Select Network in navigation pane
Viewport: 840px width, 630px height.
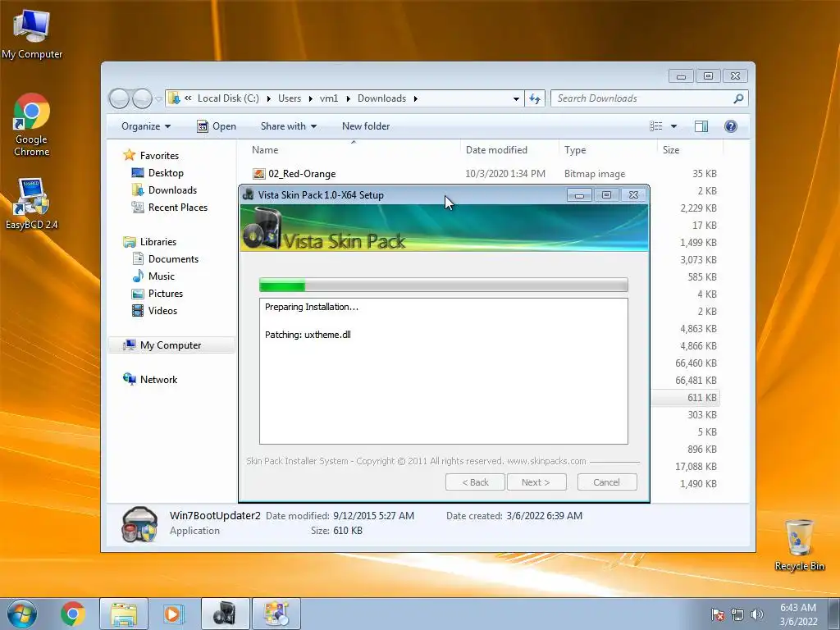click(158, 379)
